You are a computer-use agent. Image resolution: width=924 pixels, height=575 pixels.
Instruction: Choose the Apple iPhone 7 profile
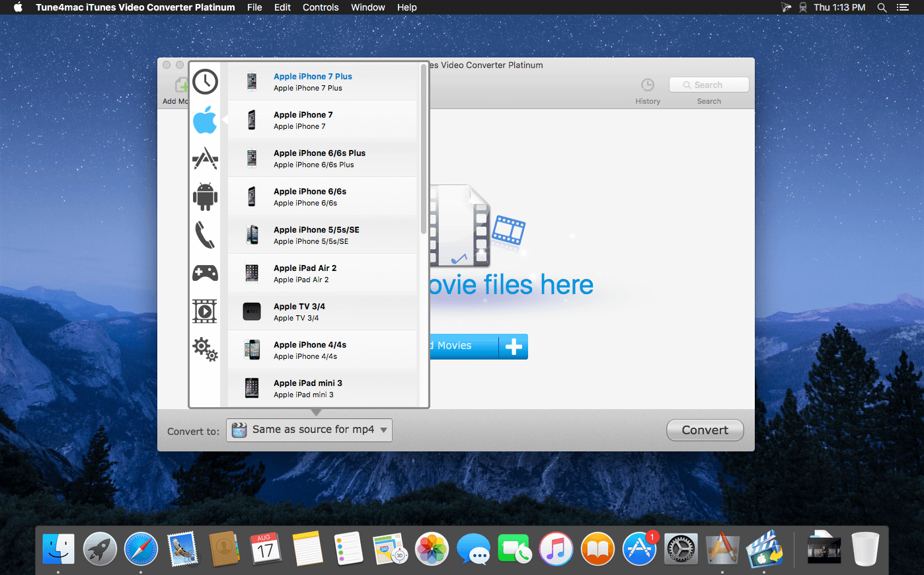(323, 120)
